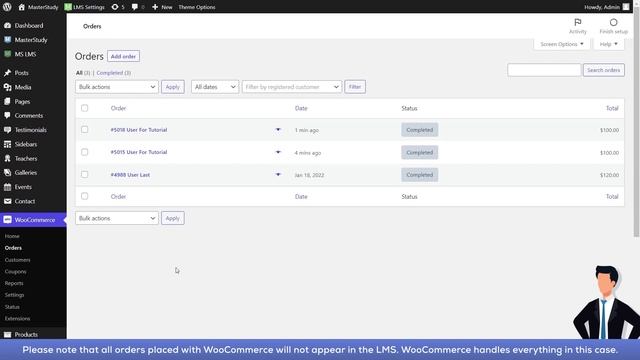Expand preview arrow for order #5015

click(278, 152)
